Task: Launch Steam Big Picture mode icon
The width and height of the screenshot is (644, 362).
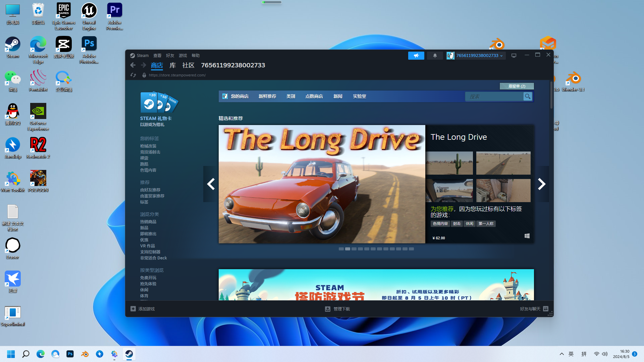Action: coord(514,56)
